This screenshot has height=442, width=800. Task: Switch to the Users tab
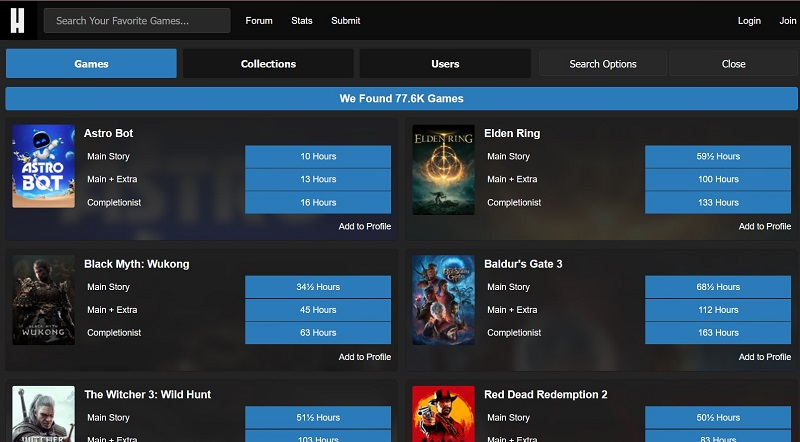(445, 64)
